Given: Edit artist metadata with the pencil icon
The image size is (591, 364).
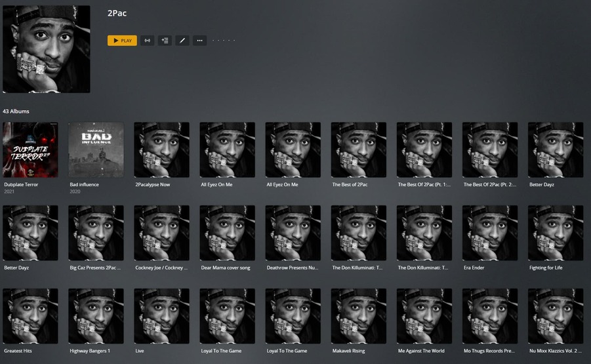Looking at the screenshot, I should pos(182,40).
